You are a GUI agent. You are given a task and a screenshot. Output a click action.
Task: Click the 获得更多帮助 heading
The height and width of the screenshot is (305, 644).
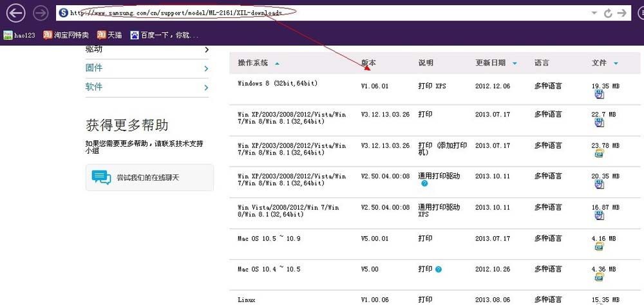click(x=127, y=125)
